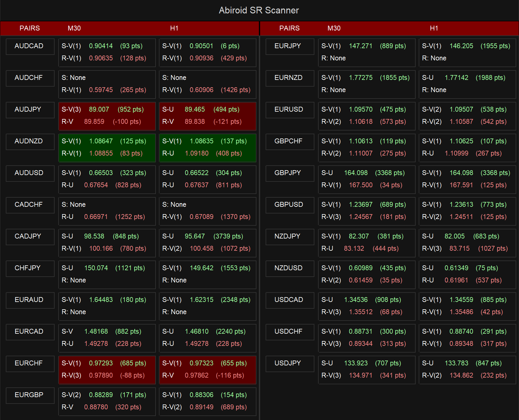The image size is (519, 420).
Task: Select AUDCHF M30 resistance 0.59745
Action: click(101, 90)
